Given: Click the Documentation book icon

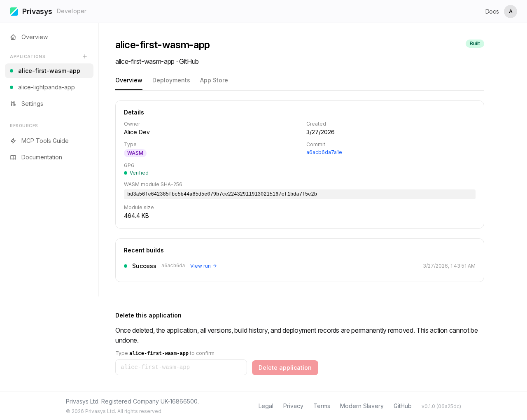Looking at the screenshot, I should 13,157.
